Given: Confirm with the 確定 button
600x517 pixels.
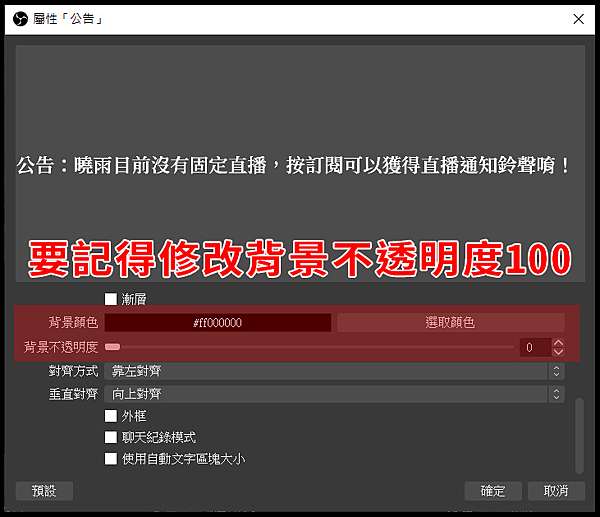Looking at the screenshot, I should (493, 491).
